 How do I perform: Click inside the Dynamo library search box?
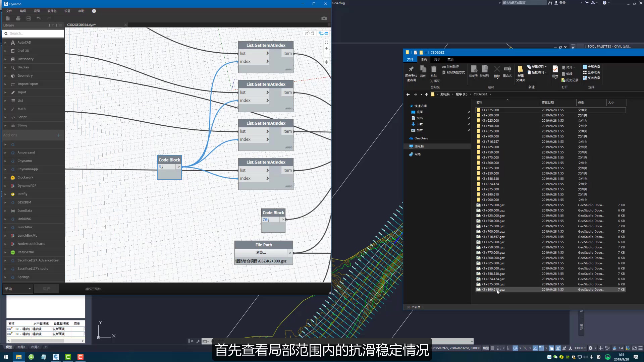coord(33,34)
